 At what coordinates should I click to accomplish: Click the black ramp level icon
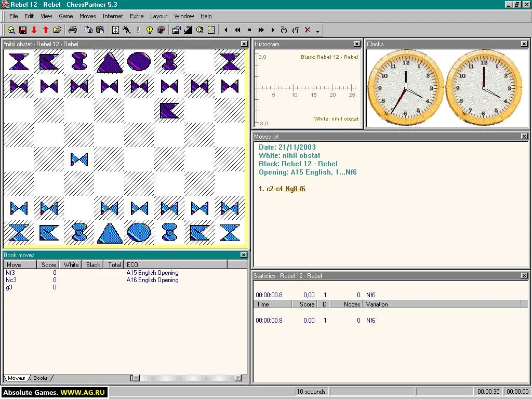(188, 30)
